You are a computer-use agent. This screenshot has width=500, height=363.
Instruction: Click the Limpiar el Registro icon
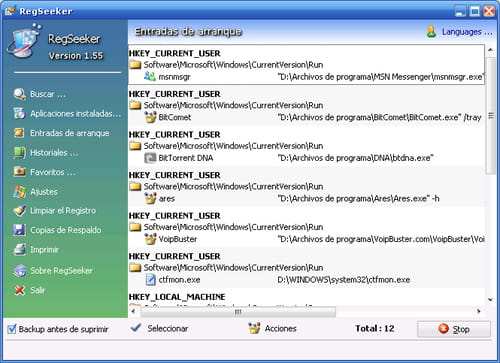tap(19, 211)
